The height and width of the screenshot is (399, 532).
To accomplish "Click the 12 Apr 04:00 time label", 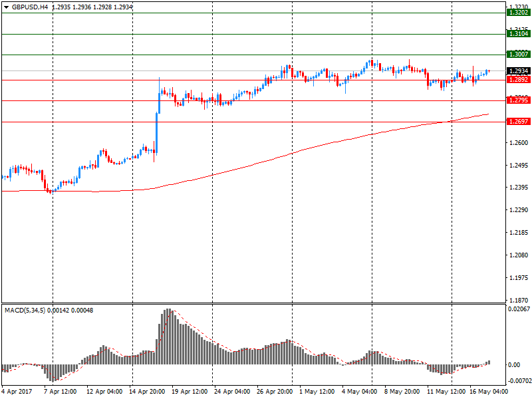I will (x=104, y=392).
